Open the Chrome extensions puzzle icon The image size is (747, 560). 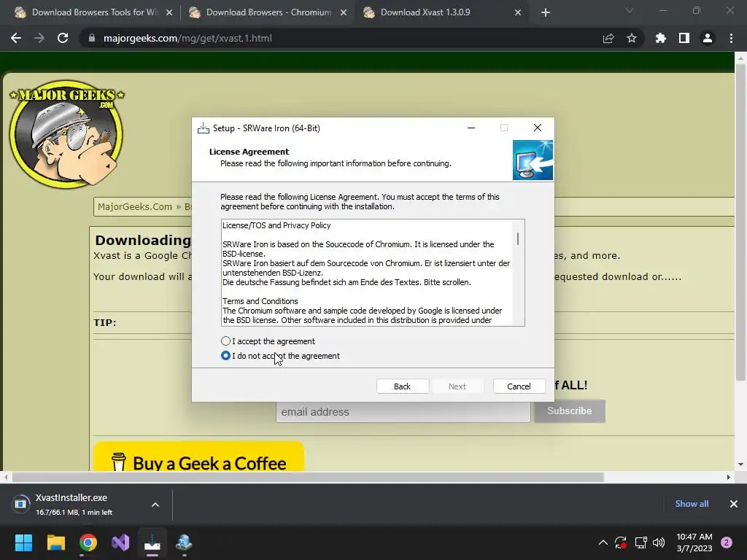[661, 38]
